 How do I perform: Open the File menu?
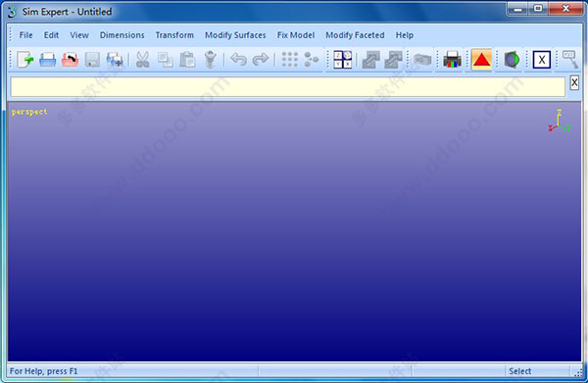25,35
